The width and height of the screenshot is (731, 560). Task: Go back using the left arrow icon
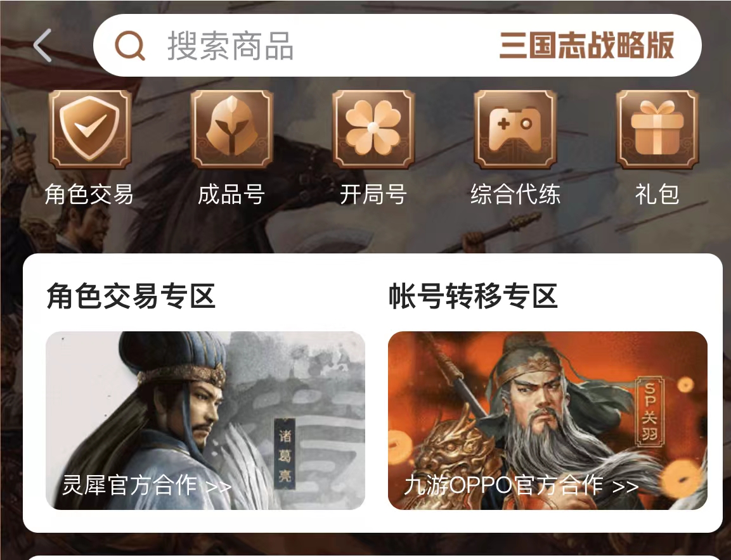(42, 45)
